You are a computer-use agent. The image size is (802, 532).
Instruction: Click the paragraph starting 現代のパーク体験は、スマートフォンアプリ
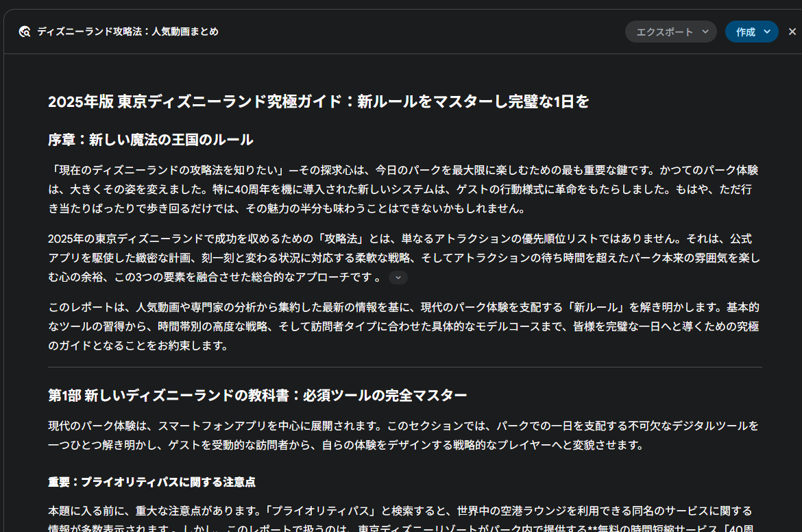(x=404, y=435)
